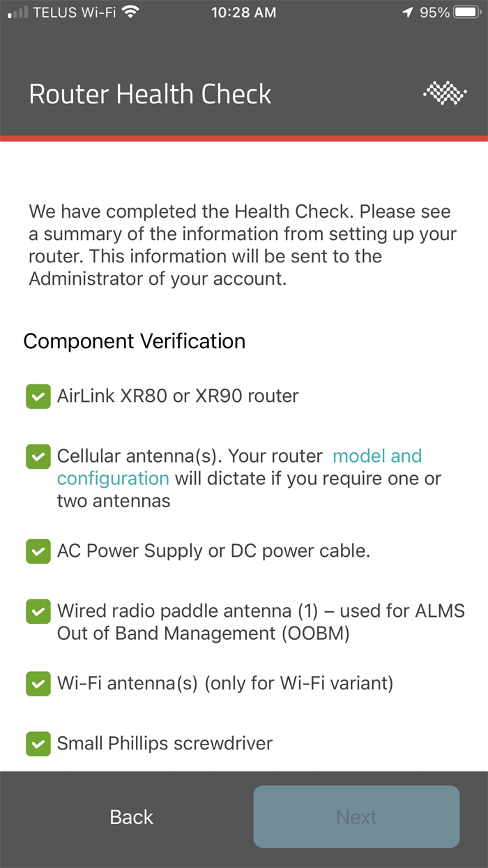This screenshot has width=488, height=868.
Task: Tap the cellular signal bars icon
Action: [18, 13]
